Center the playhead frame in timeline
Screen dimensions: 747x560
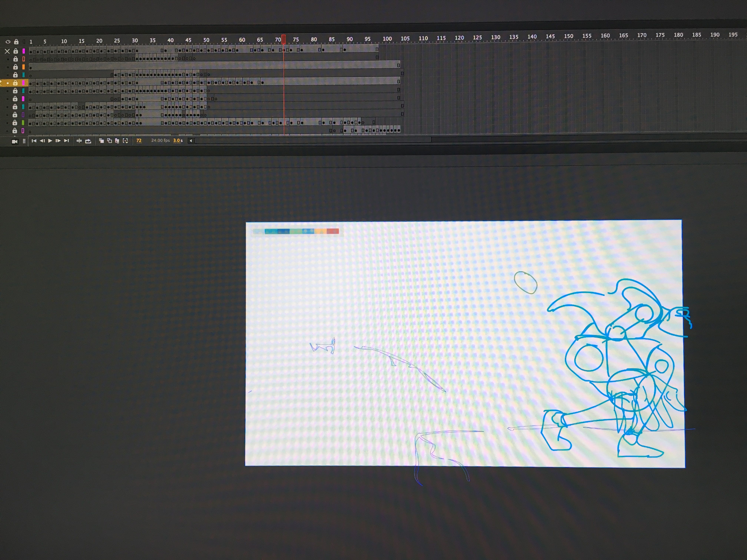(79, 141)
